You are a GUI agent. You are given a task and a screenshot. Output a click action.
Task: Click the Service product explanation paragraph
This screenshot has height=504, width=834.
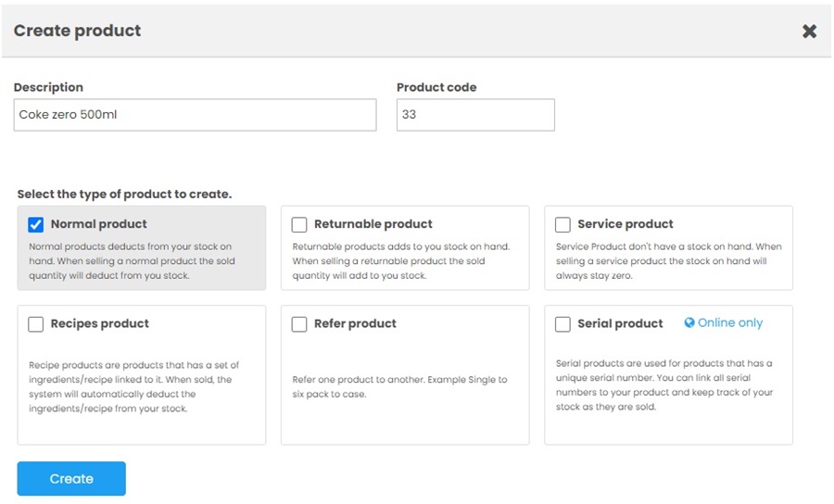click(x=668, y=261)
